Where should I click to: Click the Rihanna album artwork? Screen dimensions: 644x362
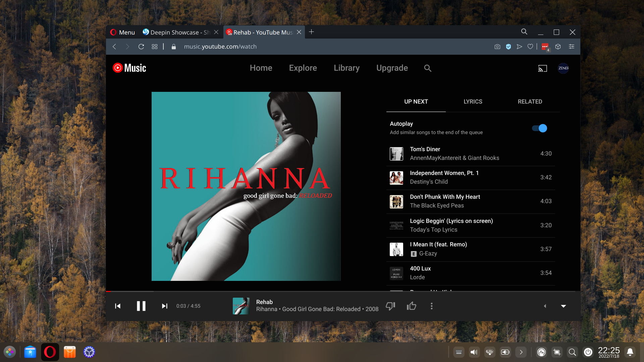tap(246, 186)
